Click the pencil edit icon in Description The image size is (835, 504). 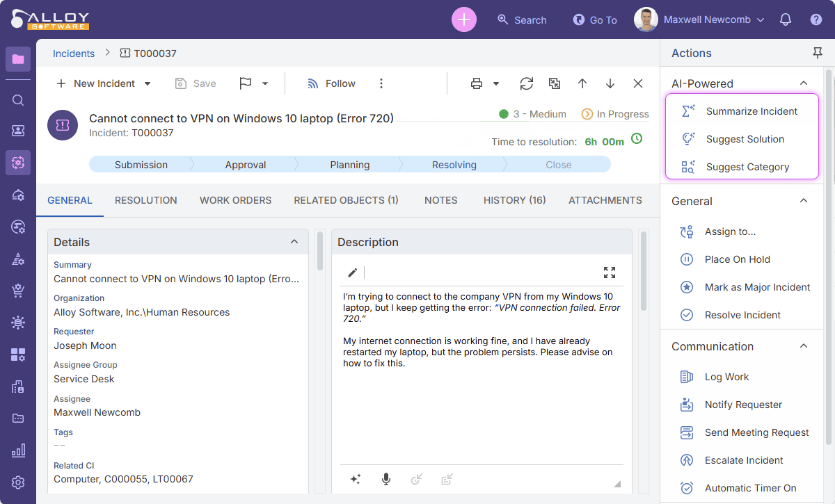tap(353, 273)
